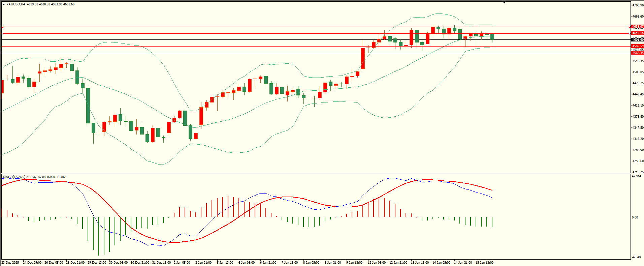Click the last green candle on the chart
644x266 pixels.
492,36
